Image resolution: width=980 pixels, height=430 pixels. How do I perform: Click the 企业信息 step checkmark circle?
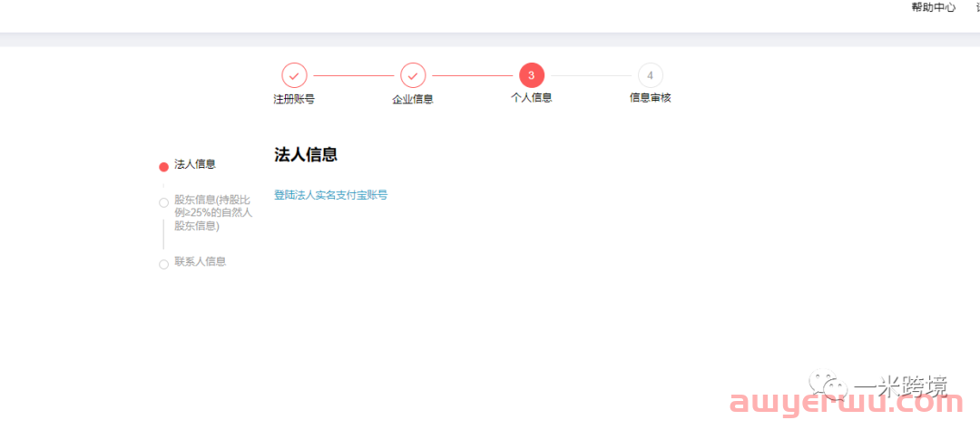pos(413,75)
